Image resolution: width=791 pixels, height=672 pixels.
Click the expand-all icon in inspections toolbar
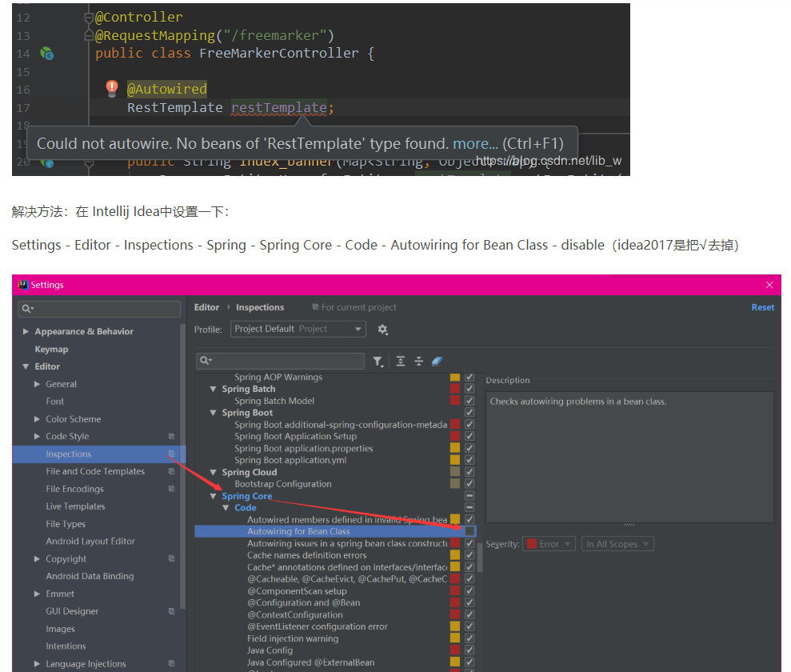[x=401, y=362]
